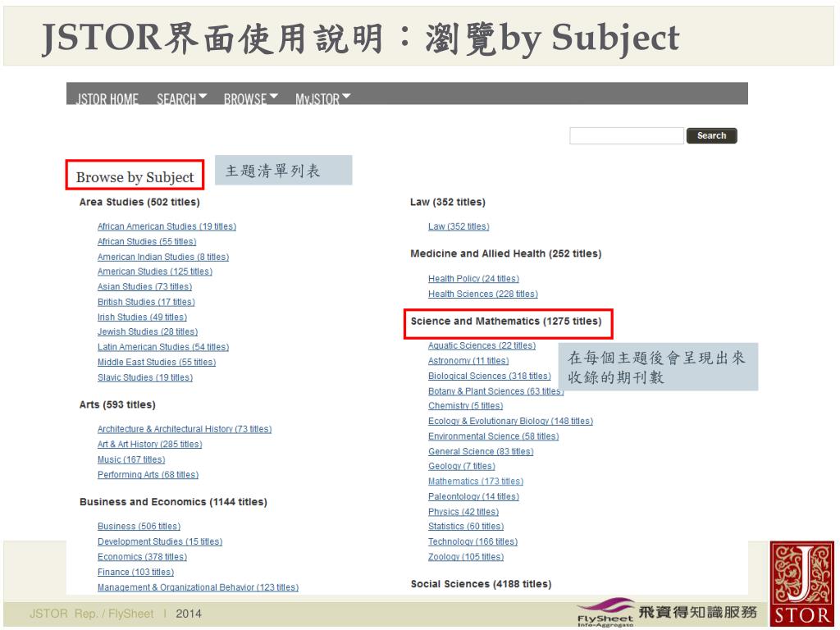Open Environmental Science (58 titles) link
The width and height of the screenshot is (840, 630).
(493, 436)
